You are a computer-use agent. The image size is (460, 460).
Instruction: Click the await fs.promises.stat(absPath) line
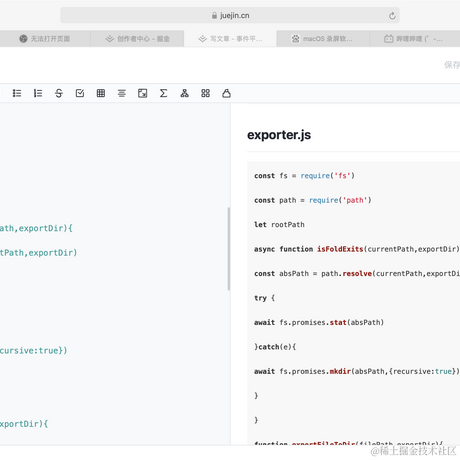(319, 322)
